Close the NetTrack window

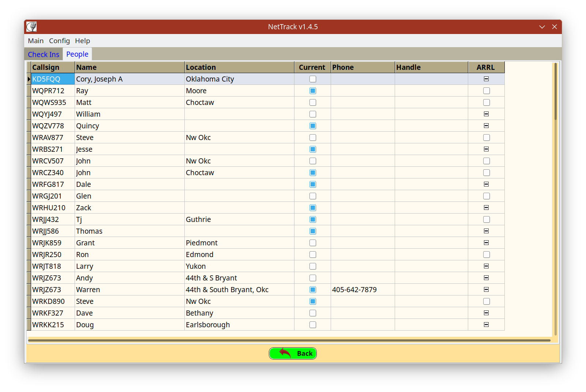[x=555, y=27]
